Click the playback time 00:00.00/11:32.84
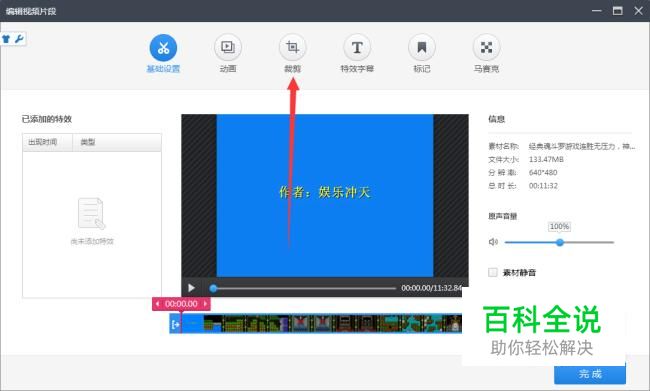650x391 pixels. 432,288
